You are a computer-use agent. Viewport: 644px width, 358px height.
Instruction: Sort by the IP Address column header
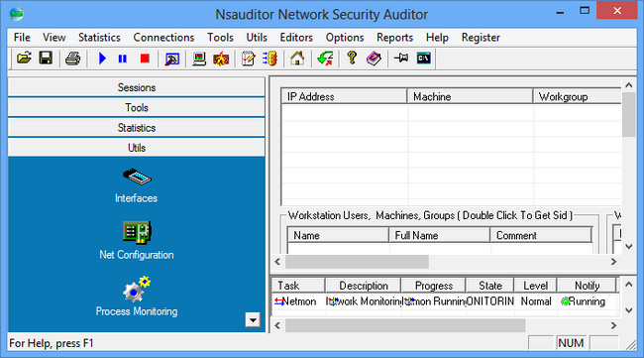[344, 96]
